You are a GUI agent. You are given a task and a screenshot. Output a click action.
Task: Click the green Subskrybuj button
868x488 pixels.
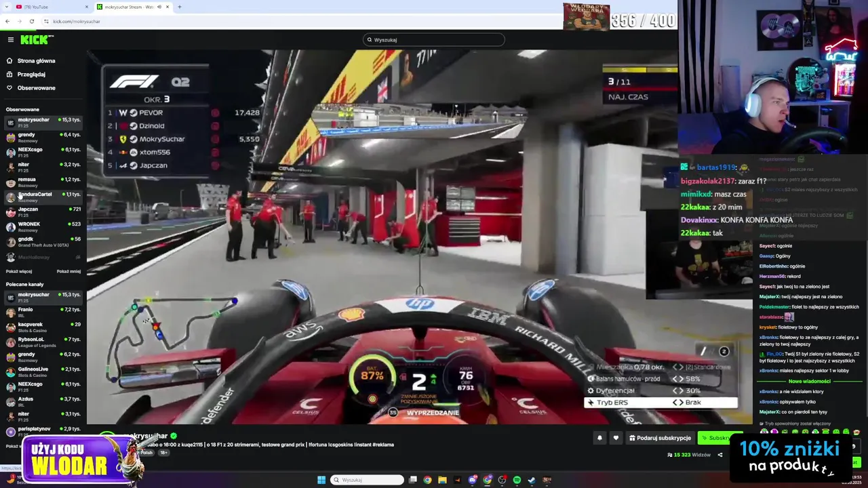click(x=715, y=438)
